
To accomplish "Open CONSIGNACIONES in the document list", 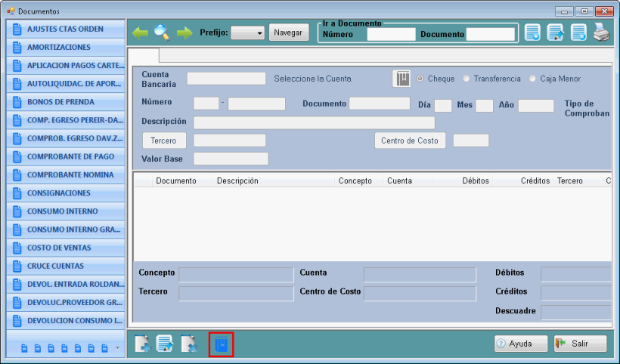I will [66, 193].
